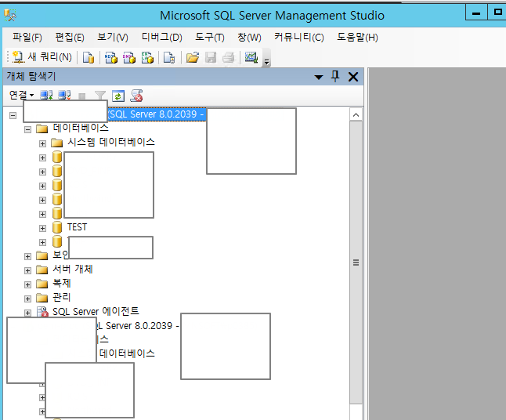Select the 복제 tree item

pyautogui.click(x=62, y=284)
